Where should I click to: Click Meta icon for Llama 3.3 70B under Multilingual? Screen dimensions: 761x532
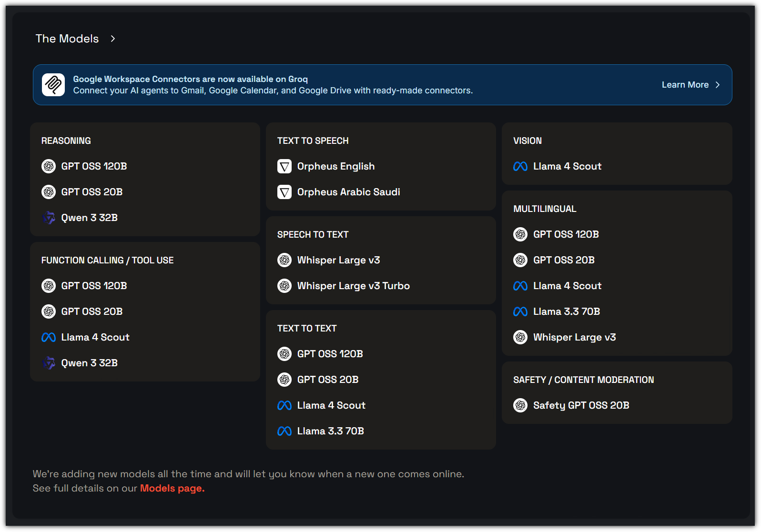(x=520, y=311)
